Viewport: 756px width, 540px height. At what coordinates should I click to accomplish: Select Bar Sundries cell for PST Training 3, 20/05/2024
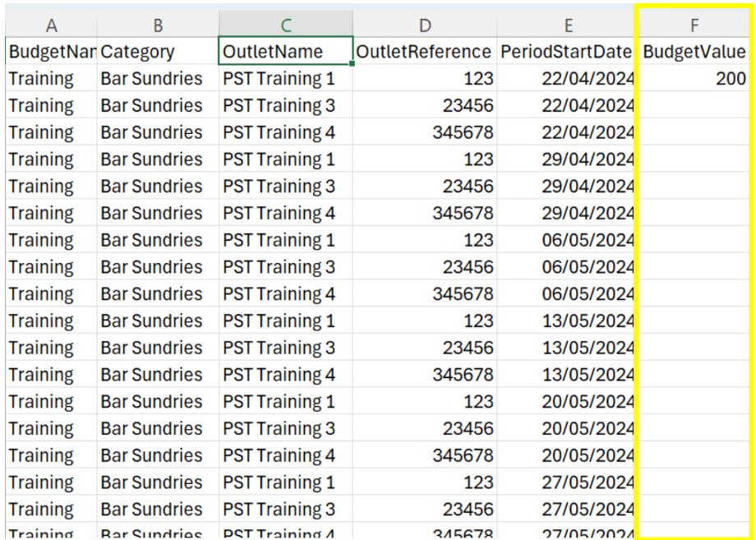coord(158,429)
